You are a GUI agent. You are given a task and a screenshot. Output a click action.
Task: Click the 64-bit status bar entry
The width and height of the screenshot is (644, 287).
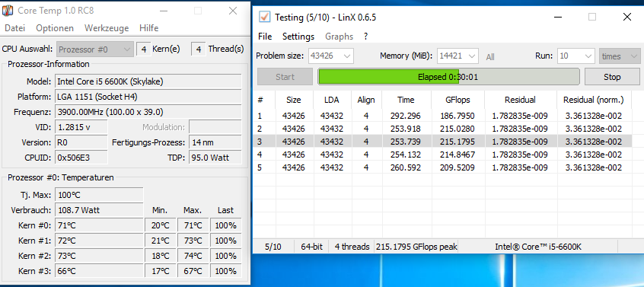tap(312, 247)
